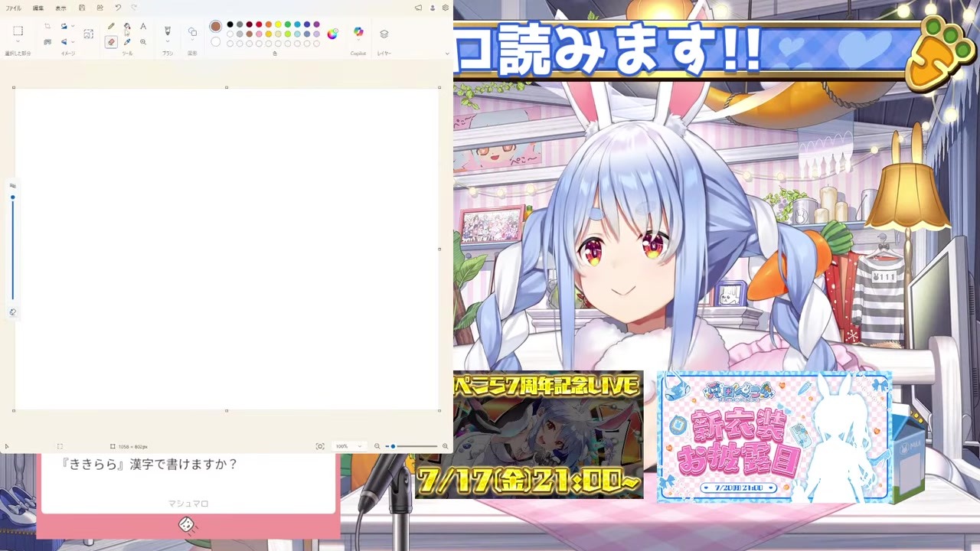Select the Pencil tool in Paint
This screenshot has height=551, width=980.
111,26
